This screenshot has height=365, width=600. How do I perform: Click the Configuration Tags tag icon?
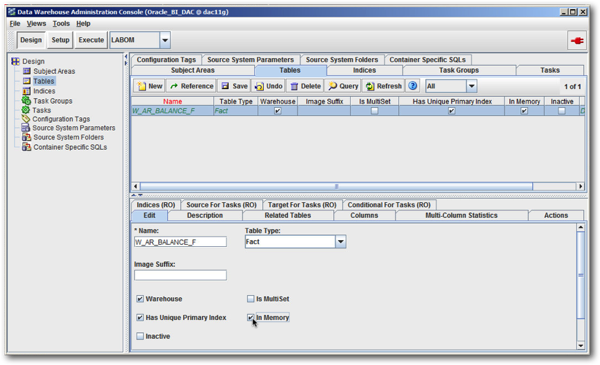[26, 119]
